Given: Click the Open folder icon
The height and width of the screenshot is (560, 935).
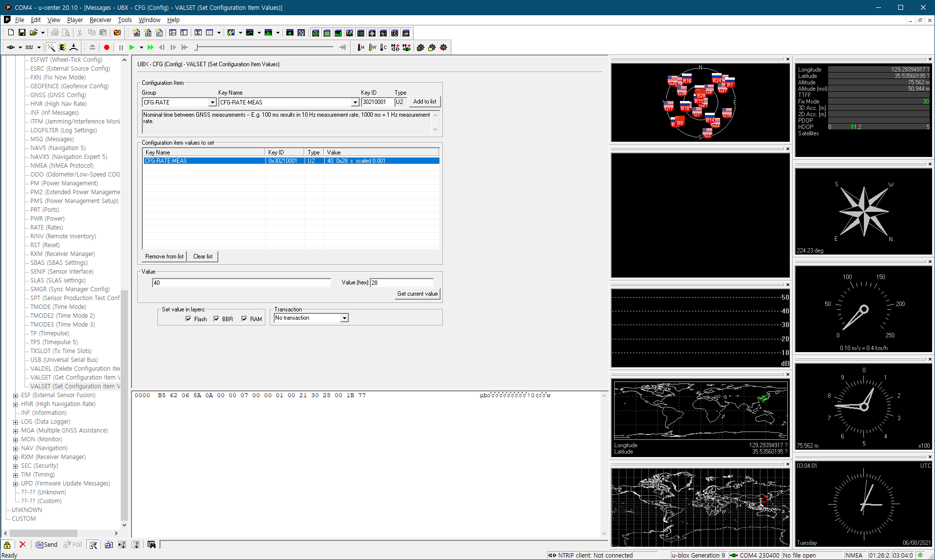Looking at the screenshot, I should 33,32.
